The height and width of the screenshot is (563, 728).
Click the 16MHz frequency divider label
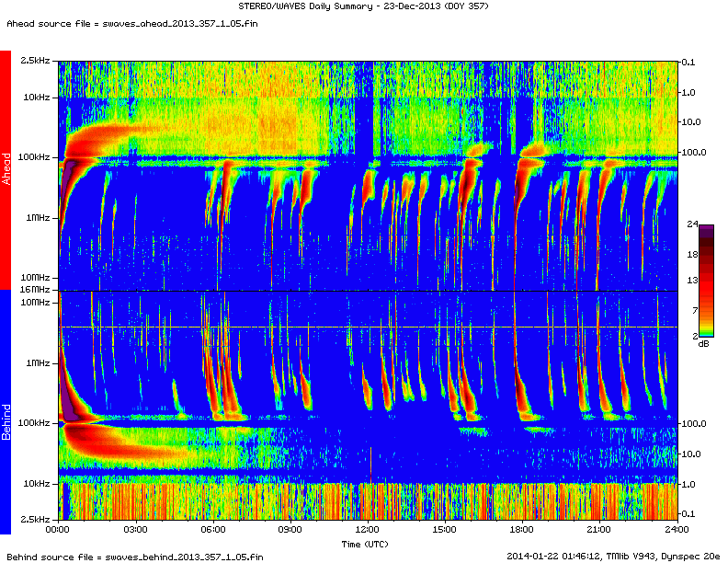click(35, 290)
